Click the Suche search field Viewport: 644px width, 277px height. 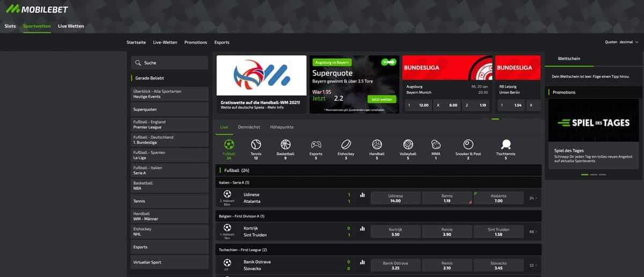coord(170,63)
